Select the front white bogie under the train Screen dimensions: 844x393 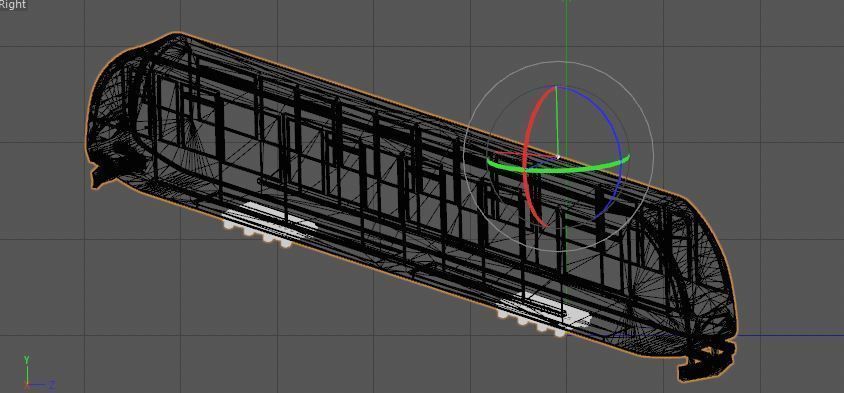point(544,314)
